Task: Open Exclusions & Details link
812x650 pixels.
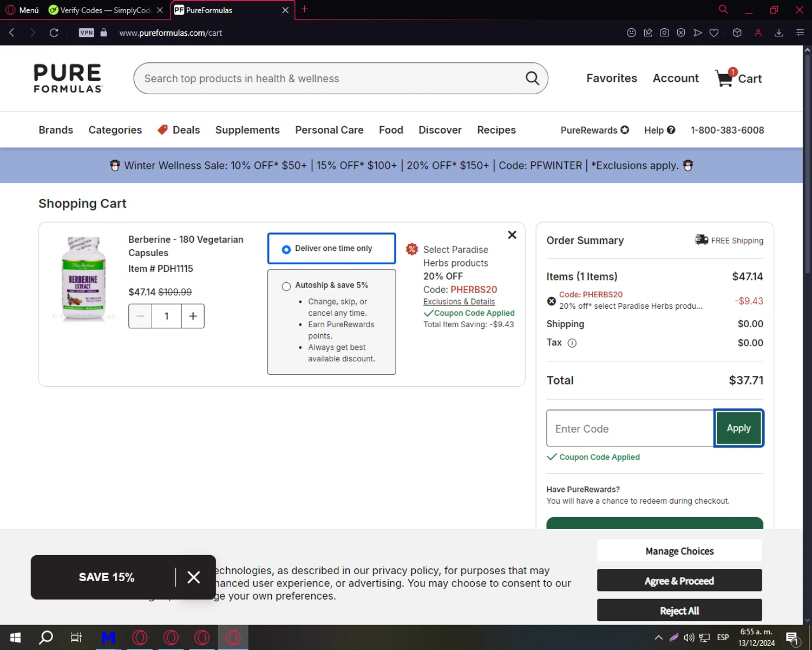Action: click(x=459, y=302)
